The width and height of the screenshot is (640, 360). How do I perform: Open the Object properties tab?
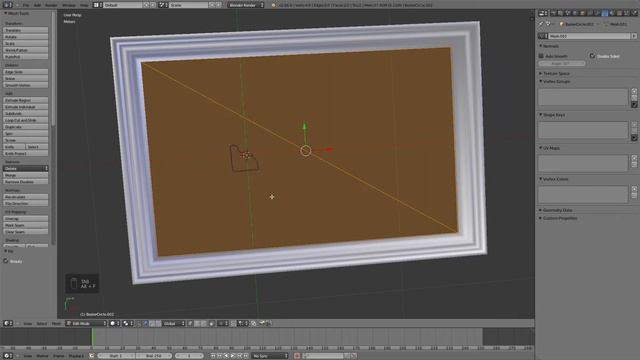click(x=582, y=13)
